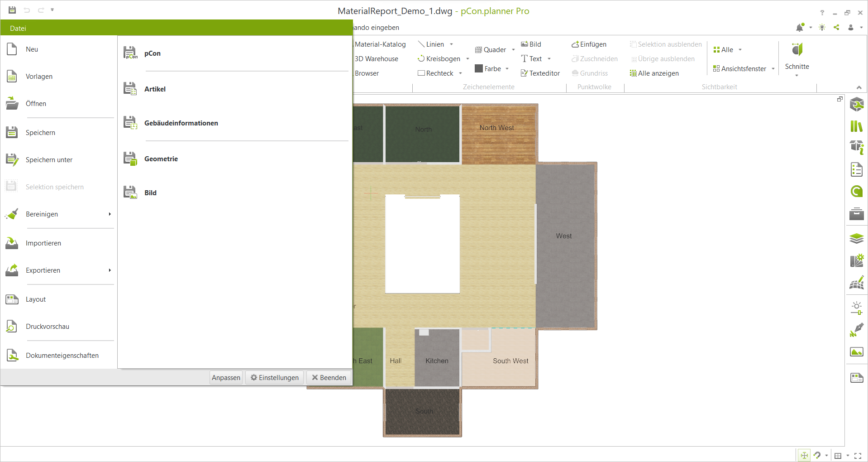Choose Gebäudeinformationen from the export options

point(181,123)
